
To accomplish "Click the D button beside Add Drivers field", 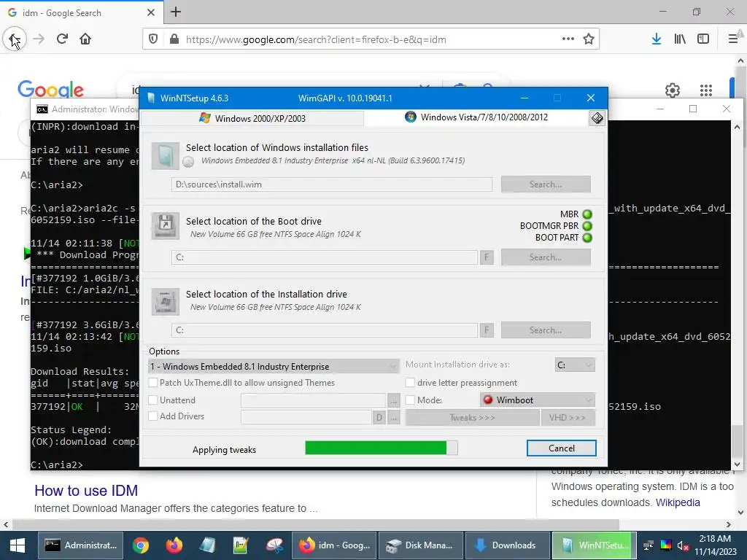I will [x=379, y=418].
